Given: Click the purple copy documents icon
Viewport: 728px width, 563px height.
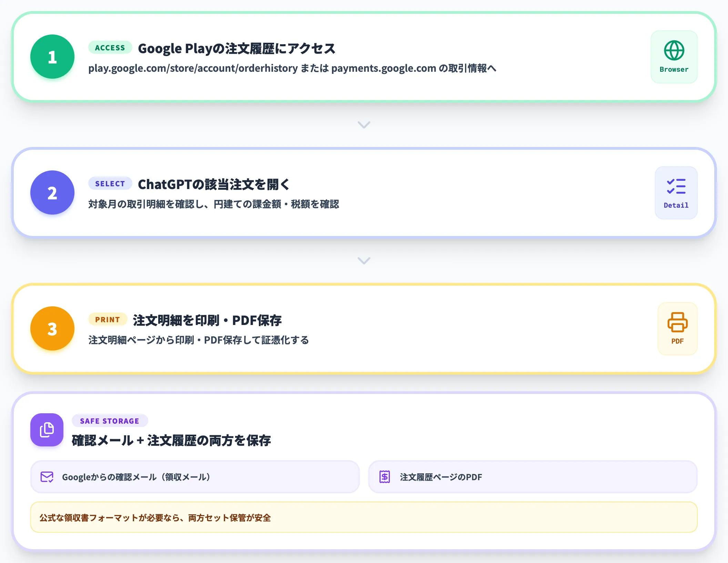Looking at the screenshot, I should [47, 430].
